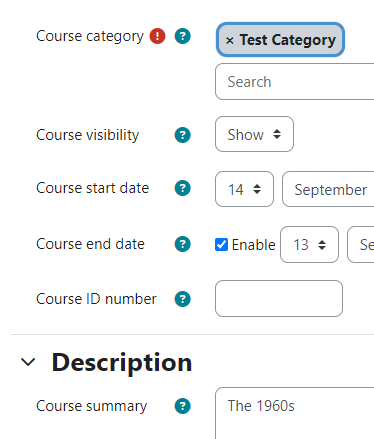374x439 pixels.
Task: Open help for Course ID number
Action: click(183, 299)
